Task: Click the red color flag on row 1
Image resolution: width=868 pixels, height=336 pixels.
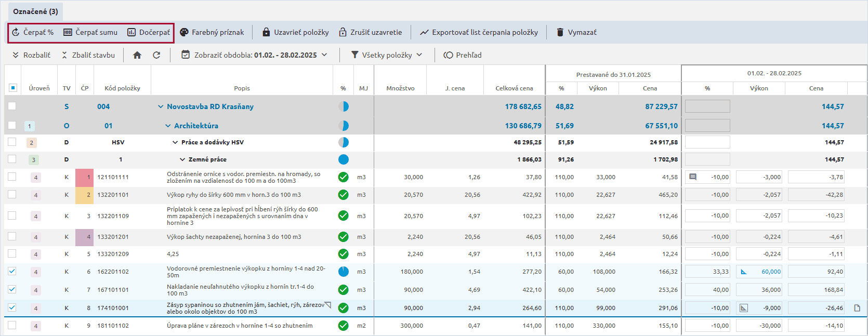Action: [x=84, y=178]
